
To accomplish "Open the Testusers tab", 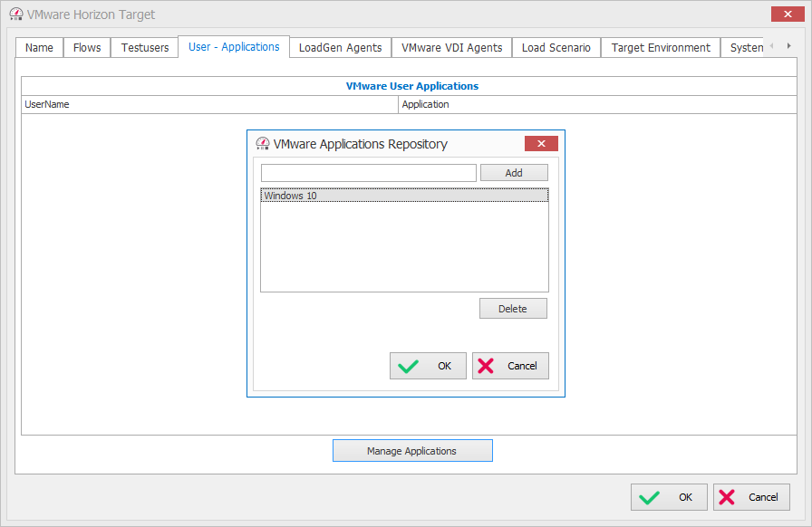I will [x=145, y=48].
